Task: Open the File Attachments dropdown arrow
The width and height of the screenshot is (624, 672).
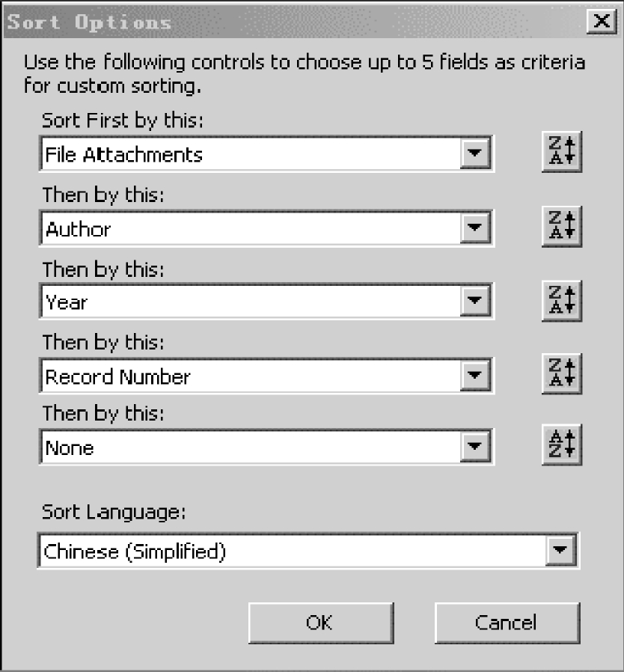Action: (x=474, y=155)
